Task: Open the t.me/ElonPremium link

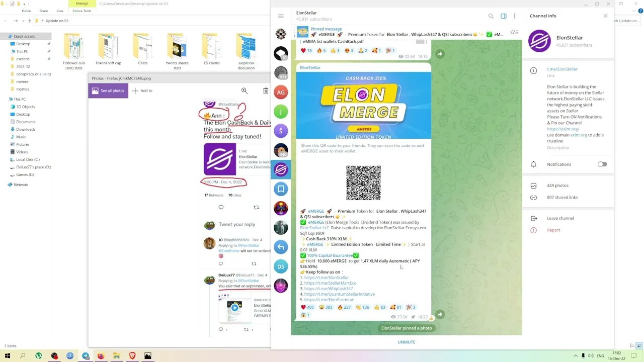Action: [x=329, y=300]
